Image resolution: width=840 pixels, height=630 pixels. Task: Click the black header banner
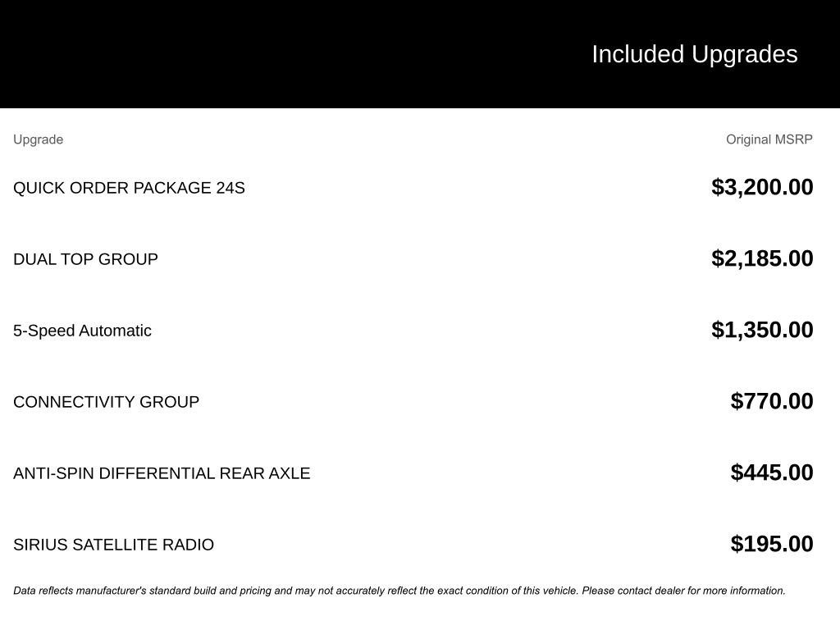(420, 53)
